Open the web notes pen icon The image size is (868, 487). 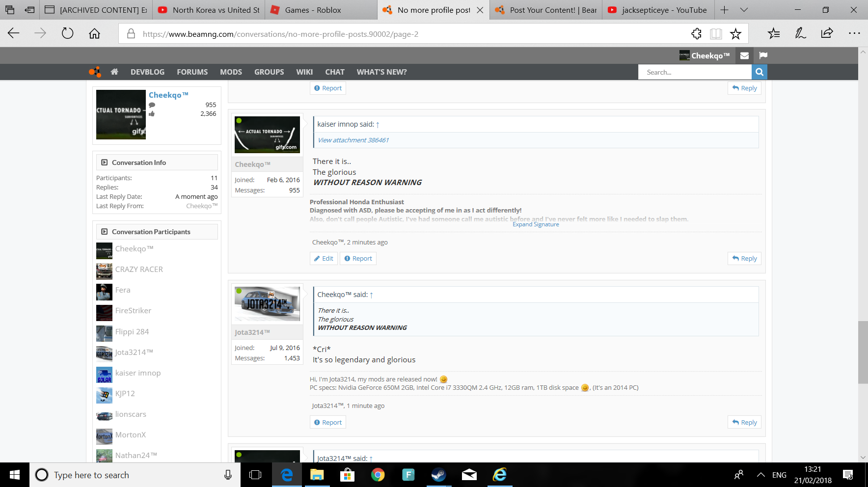(800, 33)
